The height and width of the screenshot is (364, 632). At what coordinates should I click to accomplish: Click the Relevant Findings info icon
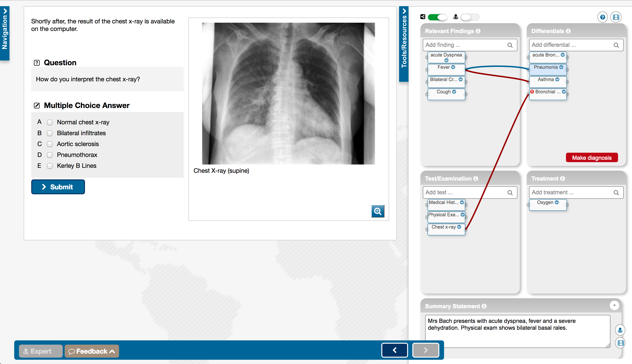(478, 31)
